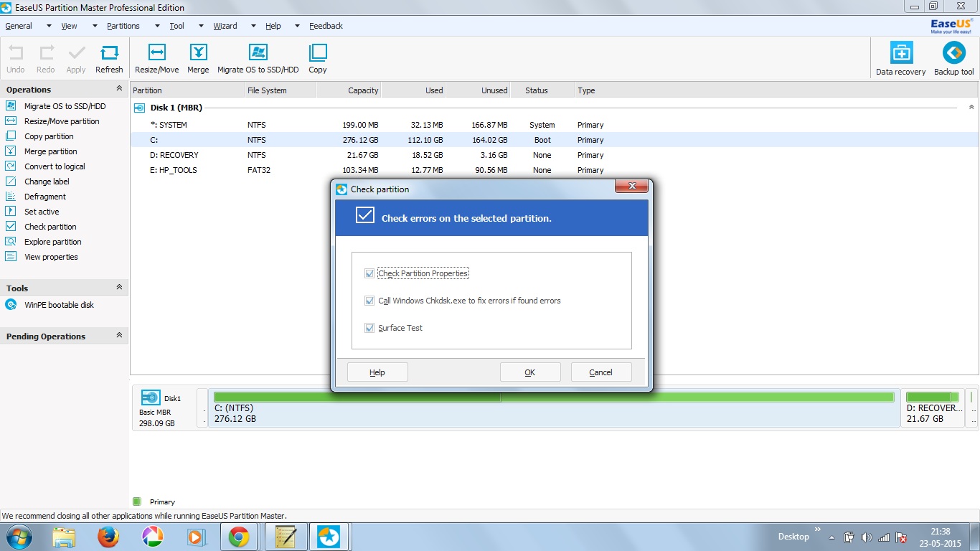980x551 pixels.
Task: Open the dropdown arrow next to View
Action: [95, 26]
